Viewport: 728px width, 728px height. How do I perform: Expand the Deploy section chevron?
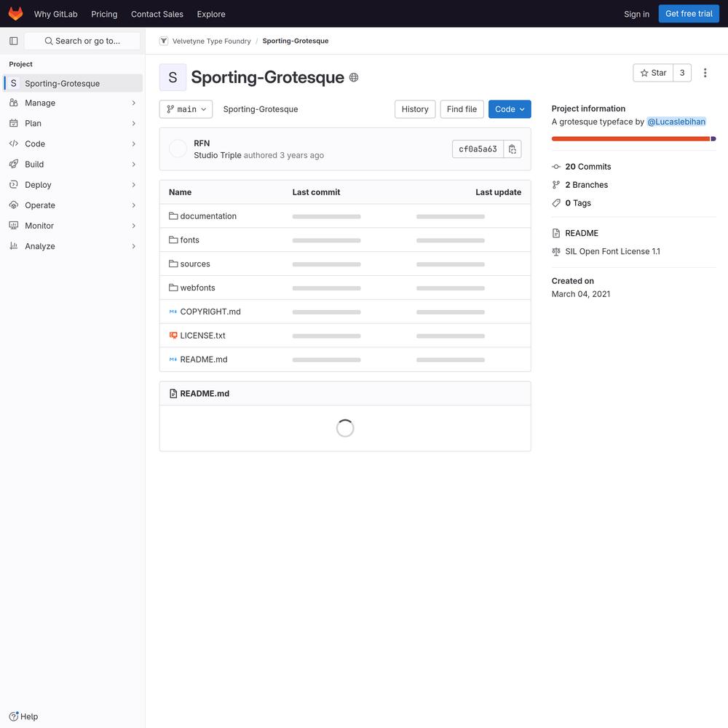134,184
